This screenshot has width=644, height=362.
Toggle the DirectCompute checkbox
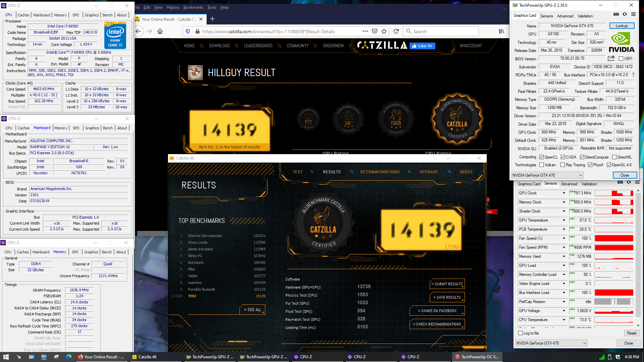pyautogui.click(x=582, y=157)
